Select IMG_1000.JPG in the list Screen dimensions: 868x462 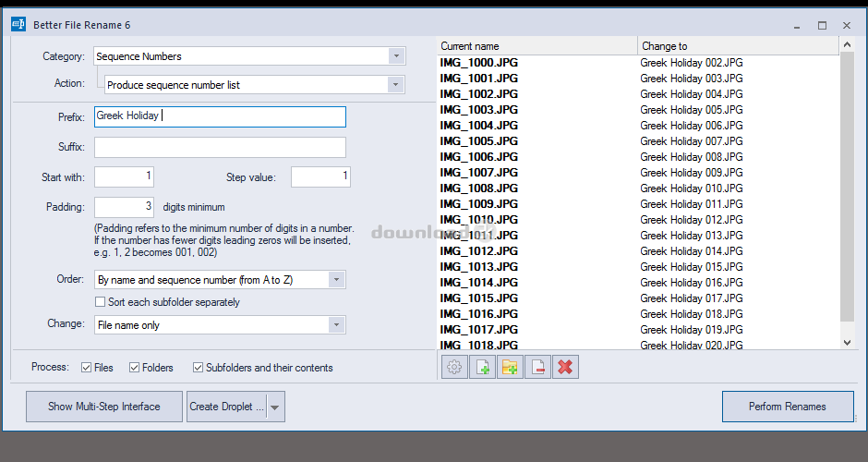click(x=479, y=63)
